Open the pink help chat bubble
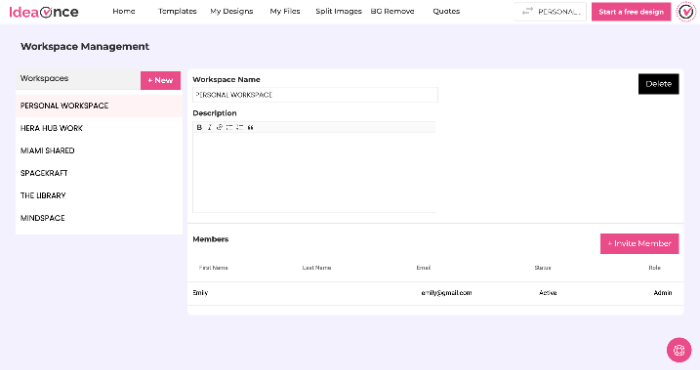The width and height of the screenshot is (700, 370). coord(679,350)
